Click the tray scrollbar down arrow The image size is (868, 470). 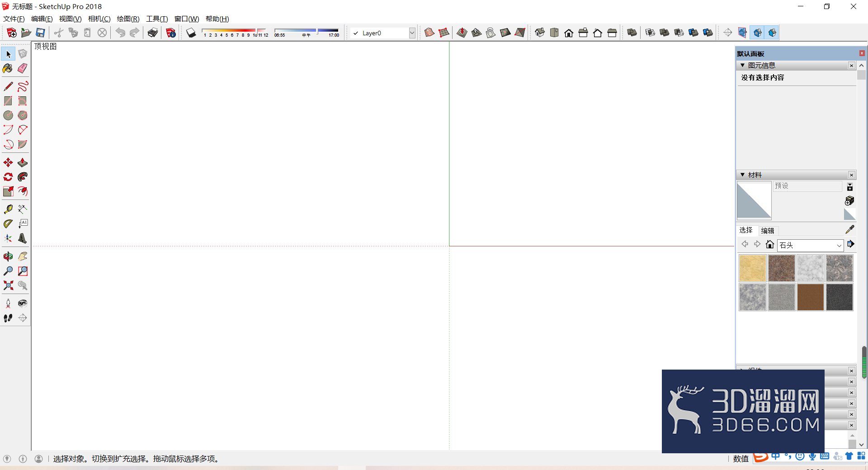[862, 445]
